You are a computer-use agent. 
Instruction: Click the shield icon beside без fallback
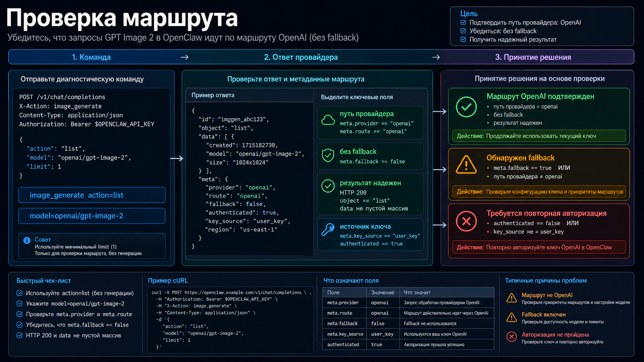(x=328, y=155)
